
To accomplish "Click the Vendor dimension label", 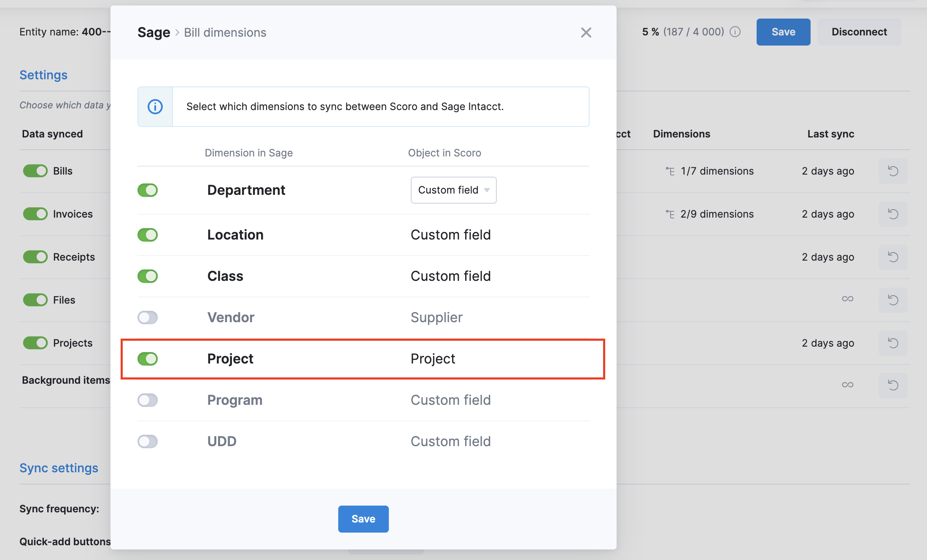I will (231, 318).
